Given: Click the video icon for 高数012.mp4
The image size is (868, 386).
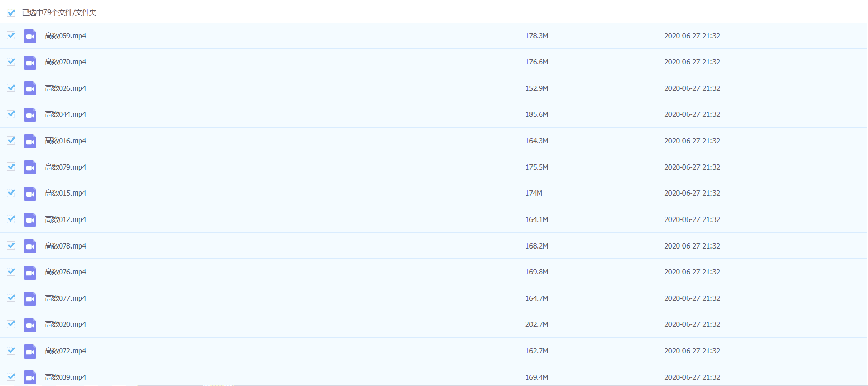Looking at the screenshot, I should (x=30, y=219).
